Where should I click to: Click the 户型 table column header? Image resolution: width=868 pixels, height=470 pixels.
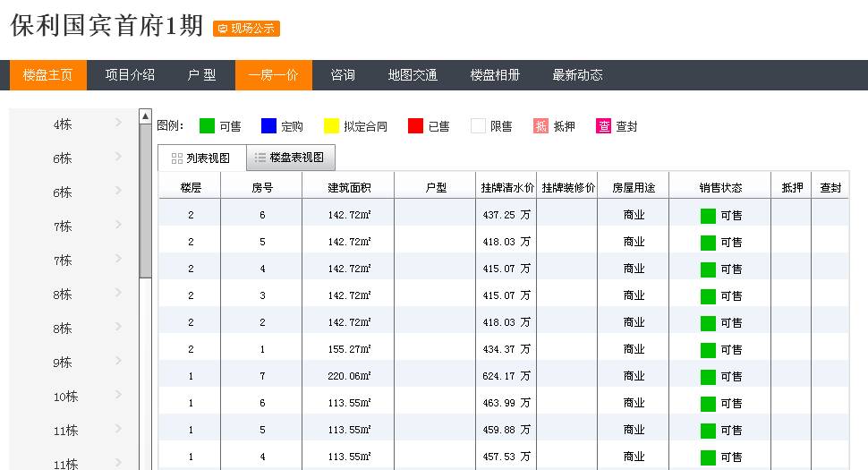pos(436,188)
